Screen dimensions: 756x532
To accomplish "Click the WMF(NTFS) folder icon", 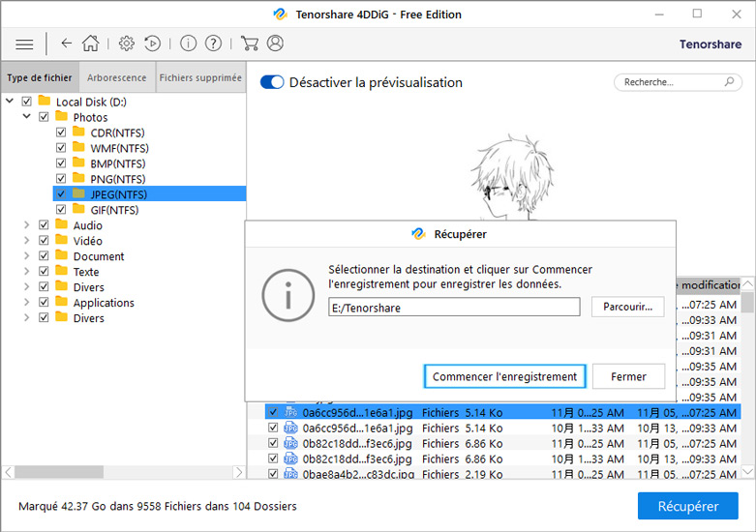I will 78,147.
